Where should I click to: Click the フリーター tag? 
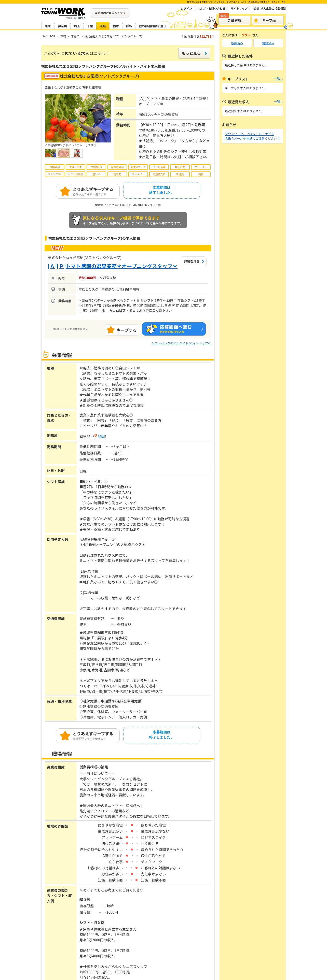click(x=201, y=167)
